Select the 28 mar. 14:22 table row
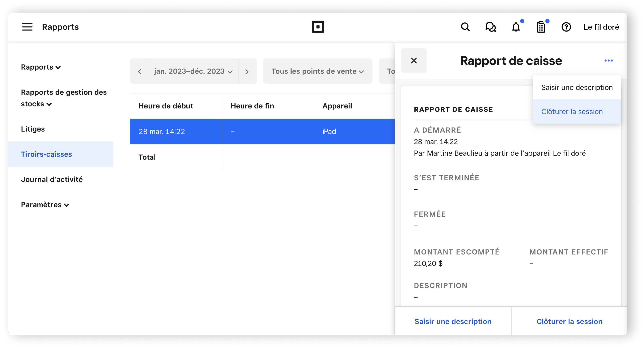The width and height of the screenshot is (644, 348). coord(262,131)
